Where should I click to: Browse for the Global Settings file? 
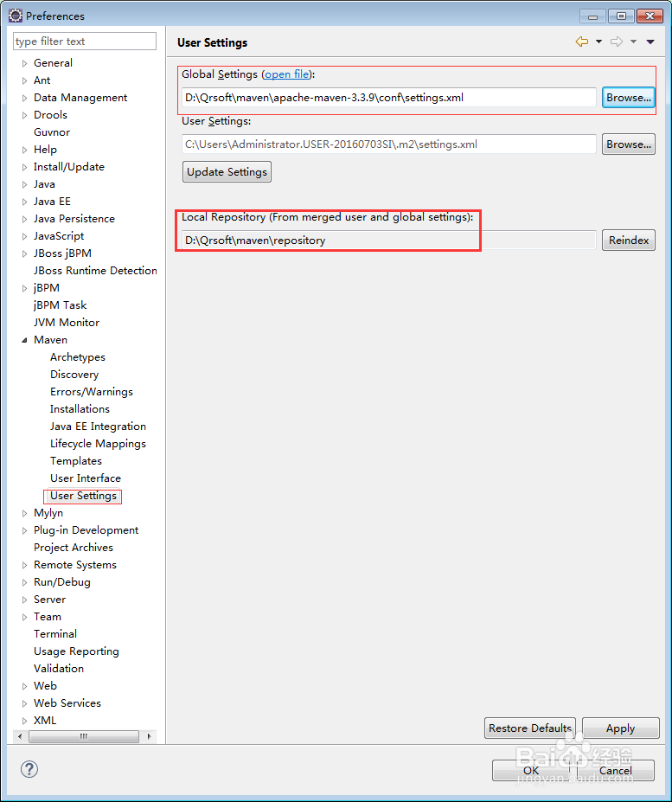pyautogui.click(x=628, y=98)
